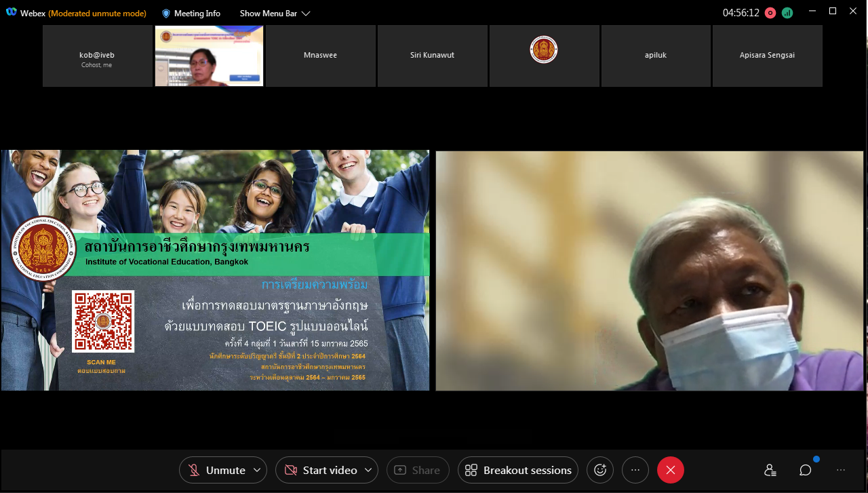Select the Apisara Sengsai participant tile
The width and height of the screenshot is (868, 493).
click(x=767, y=56)
